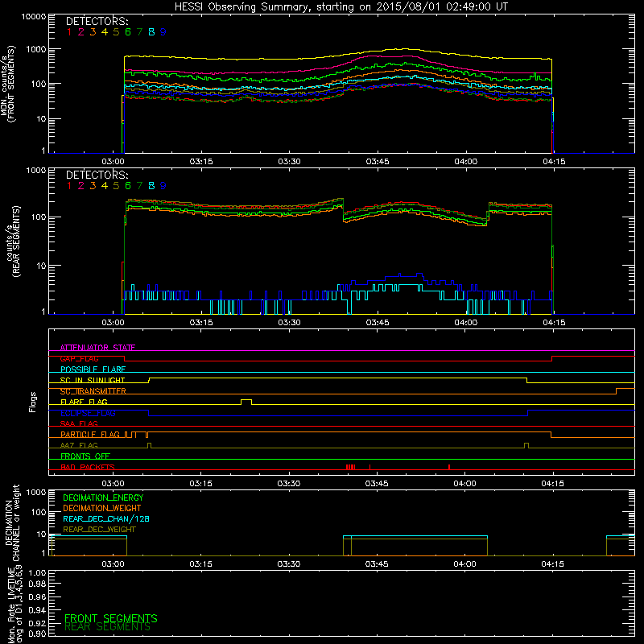
Task: Click the REAR SEGMENTS legend in livetime plot
Action: coord(108,627)
